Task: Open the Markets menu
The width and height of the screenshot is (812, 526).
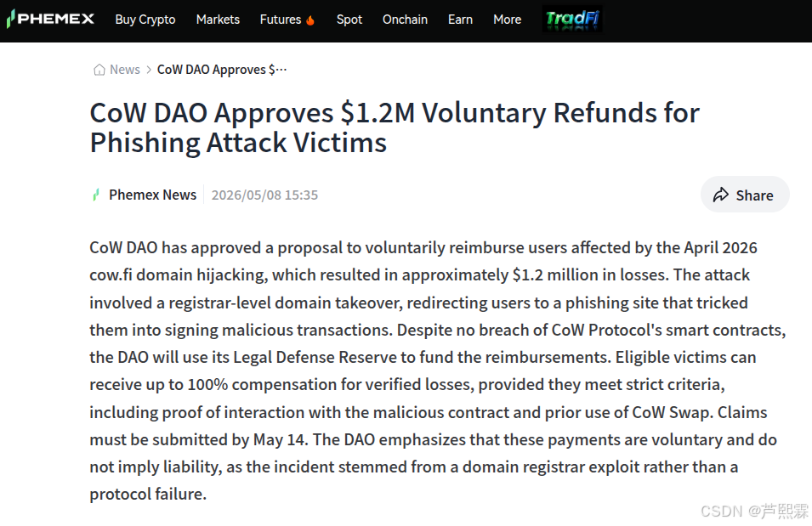Action: click(x=218, y=20)
